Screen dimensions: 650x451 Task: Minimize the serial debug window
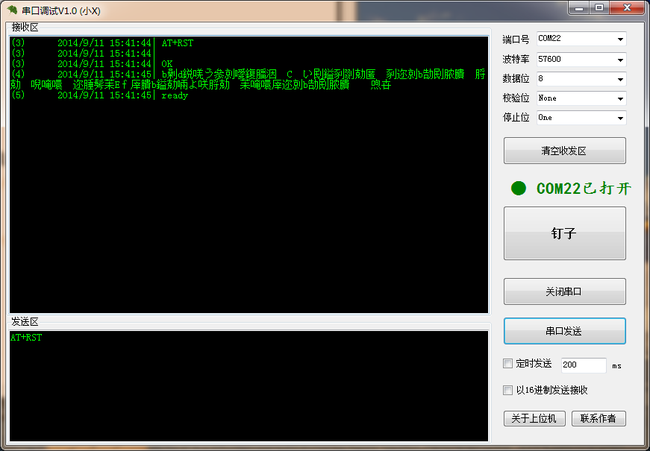click(x=580, y=8)
